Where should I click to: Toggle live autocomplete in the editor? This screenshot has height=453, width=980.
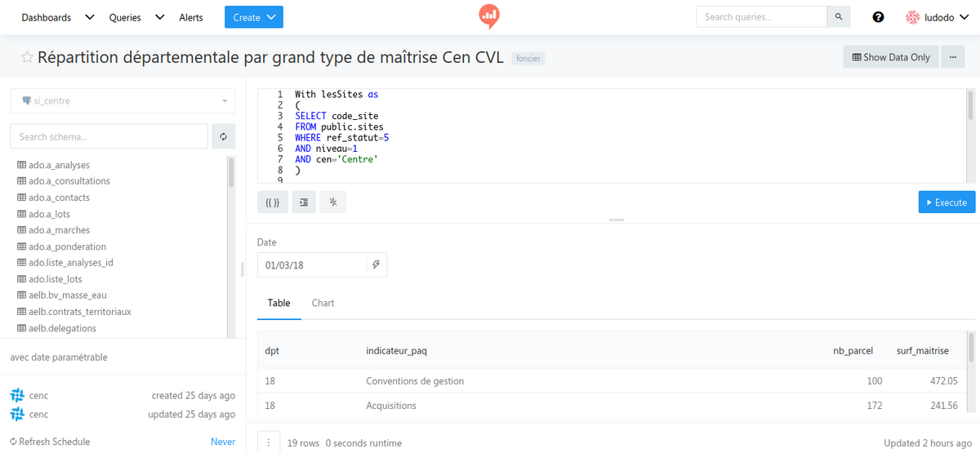point(333,202)
